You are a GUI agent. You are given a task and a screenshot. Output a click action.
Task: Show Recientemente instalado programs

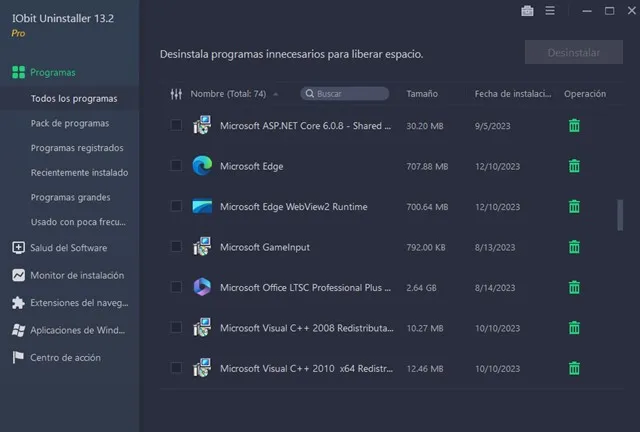(x=80, y=172)
